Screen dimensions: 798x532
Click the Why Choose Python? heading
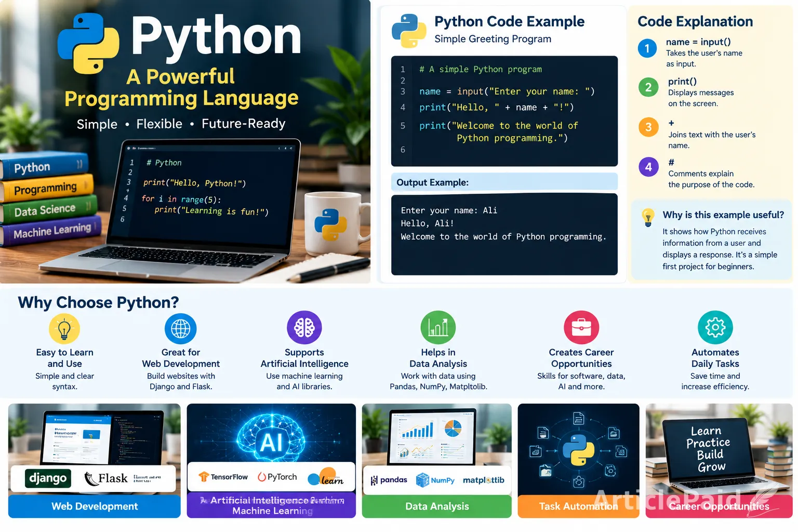(98, 302)
